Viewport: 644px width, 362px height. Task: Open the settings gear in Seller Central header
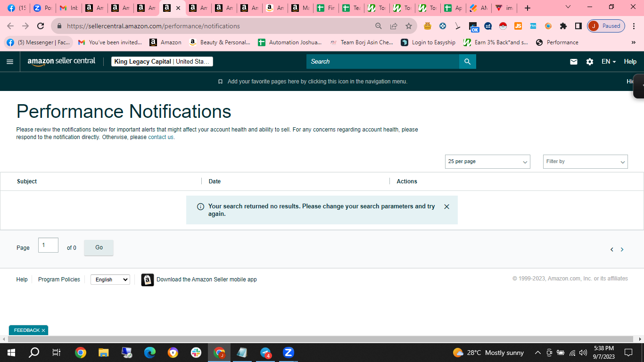point(590,62)
